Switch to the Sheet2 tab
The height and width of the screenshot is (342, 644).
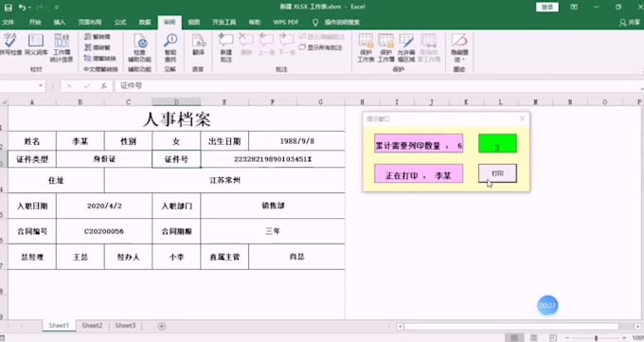coord(92,325)
